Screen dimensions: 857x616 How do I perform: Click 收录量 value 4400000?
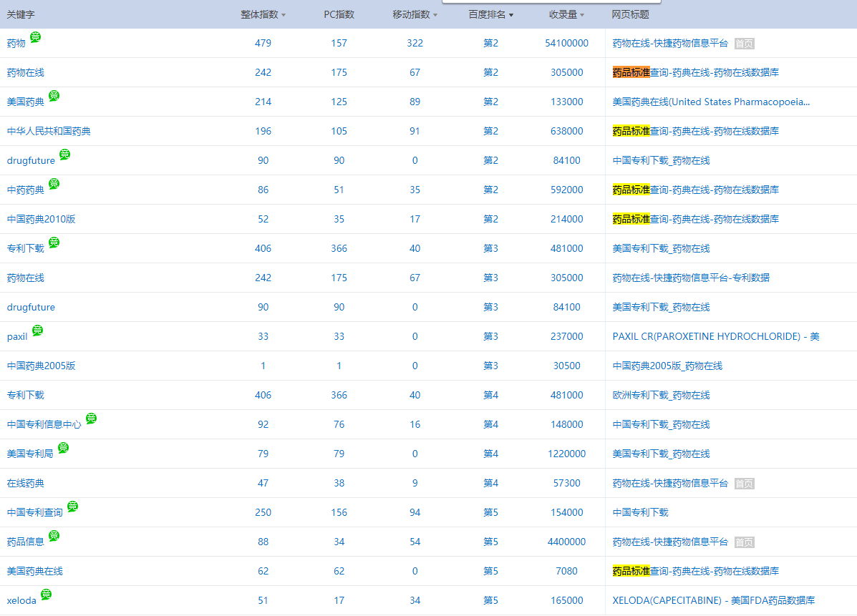tap(567, 542)
